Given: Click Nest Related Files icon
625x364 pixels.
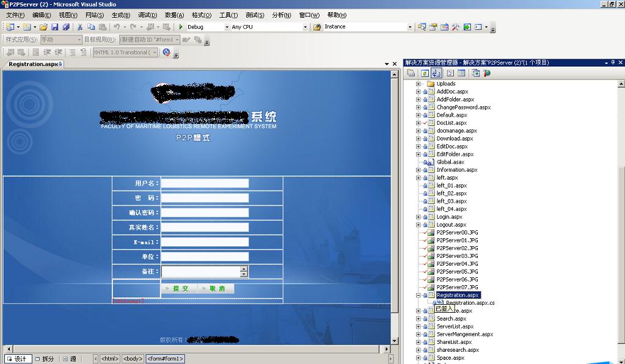Looking at the screenshot, I should 436,73.
